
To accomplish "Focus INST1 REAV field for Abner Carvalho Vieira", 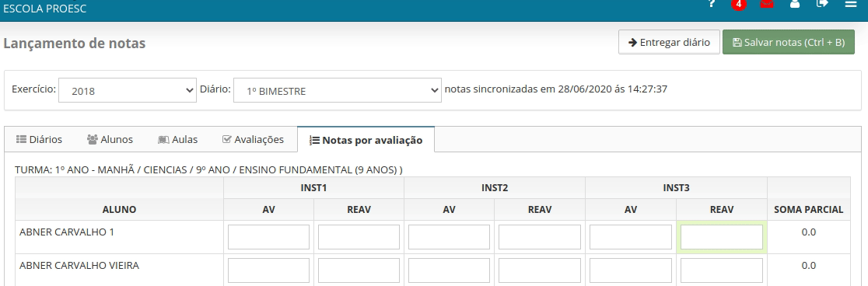I will pos(359,270).
